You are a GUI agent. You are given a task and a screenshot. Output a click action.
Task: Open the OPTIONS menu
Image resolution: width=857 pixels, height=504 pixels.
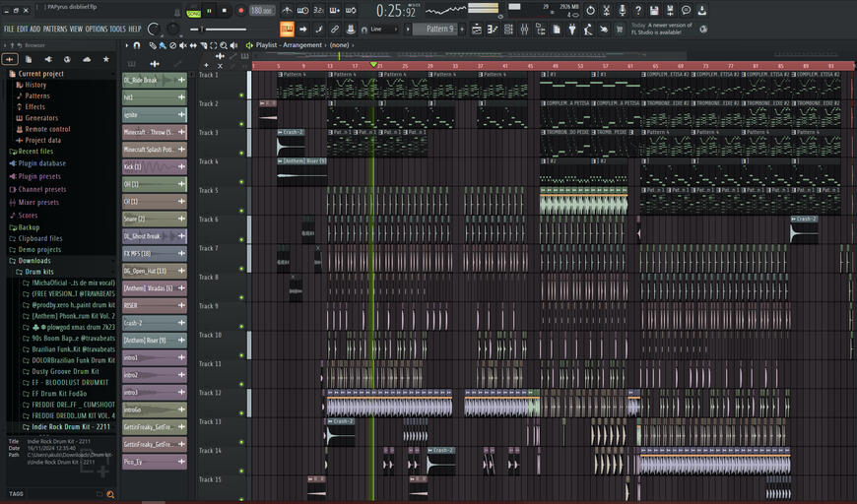97,29
